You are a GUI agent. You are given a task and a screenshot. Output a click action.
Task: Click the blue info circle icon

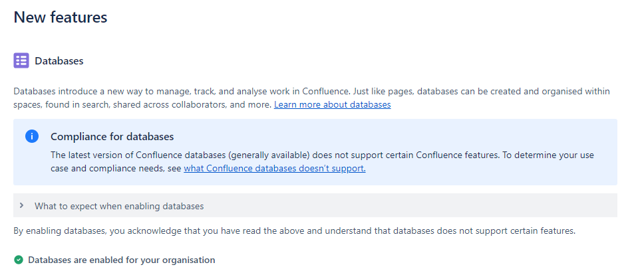pos(32,136)
